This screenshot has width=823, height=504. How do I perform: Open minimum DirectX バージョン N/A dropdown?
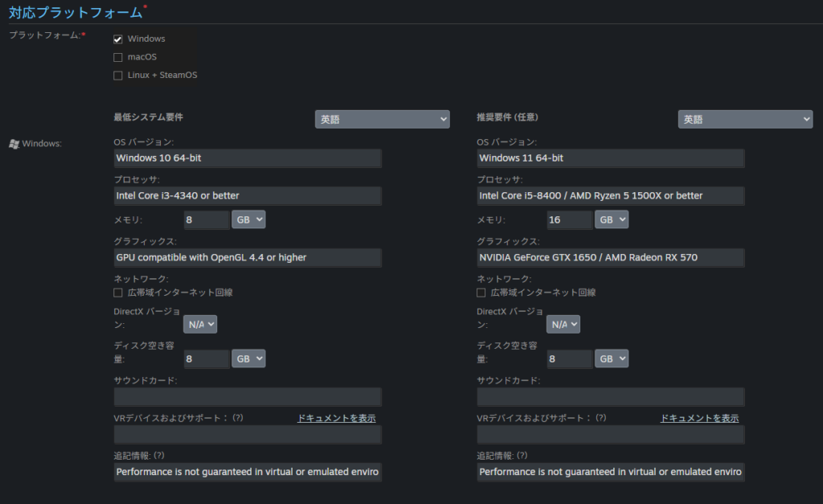200,324
